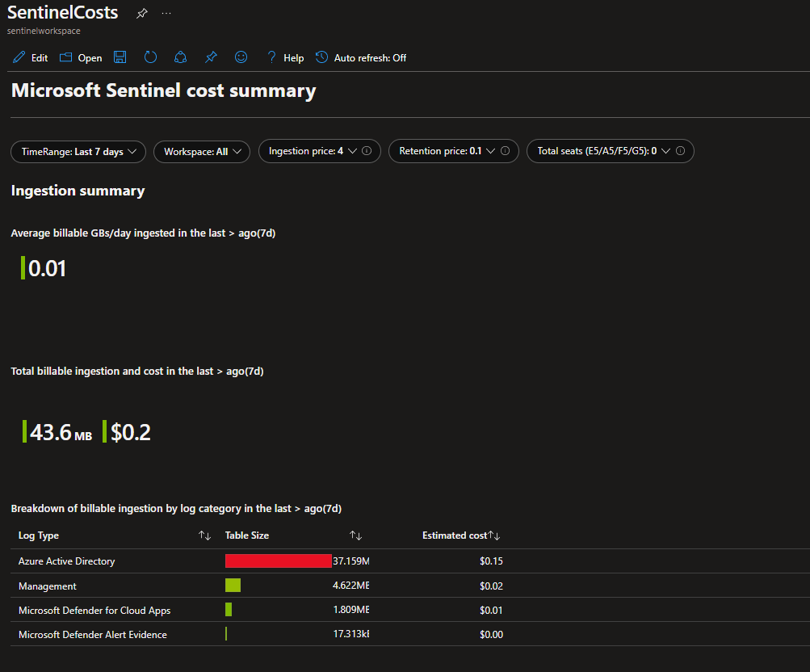The image size is (810, 672).
Task: Select the Management log type row
Action: (x=410, y=586)
